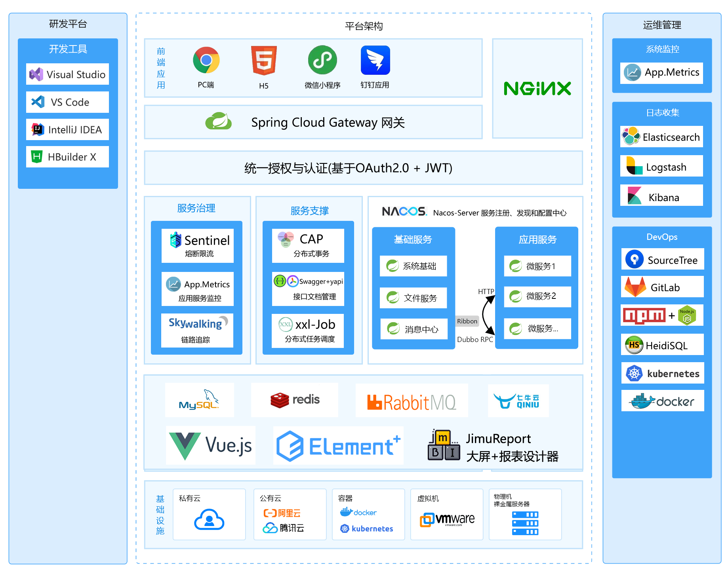Click the DingTalk 钉钉应用 icon
The width and height of the screenshot is (728, 568).
(x=375, y=60)
